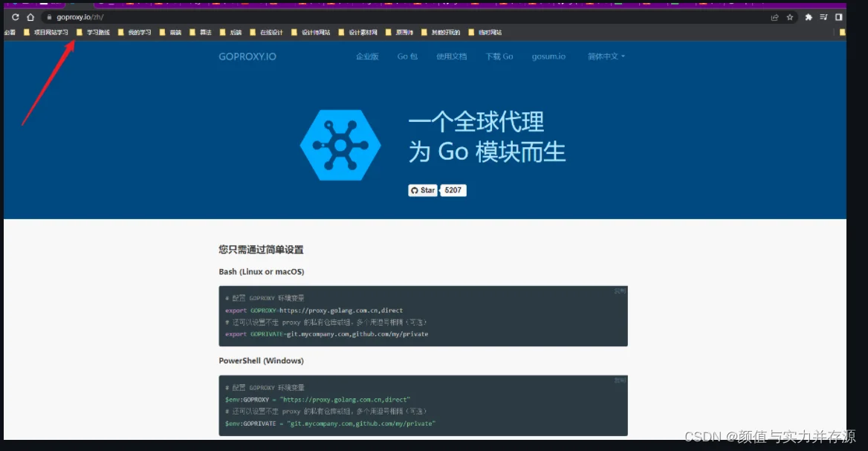The width and height of the screenshot is (868, 451).
Task: Click the Bash (Linux or macOS) heading
Action: click(x=262, y=272)
